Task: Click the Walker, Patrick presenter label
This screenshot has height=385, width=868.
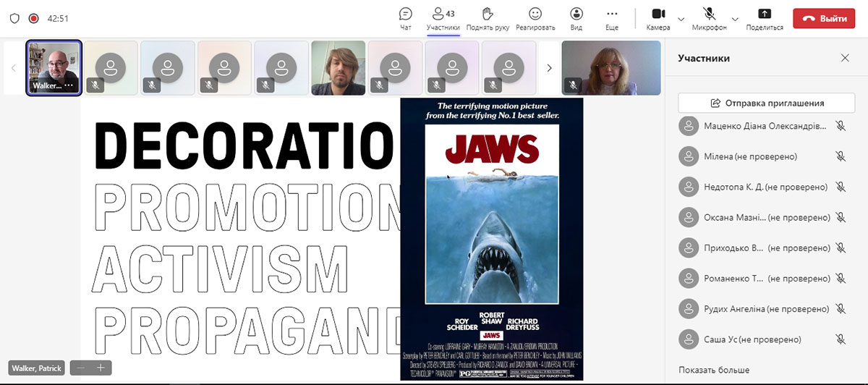Action: (37, 368)
